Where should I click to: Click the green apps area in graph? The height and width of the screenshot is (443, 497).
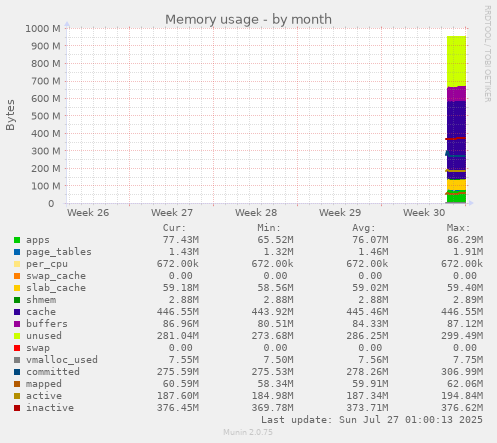[x=456, y=198]
